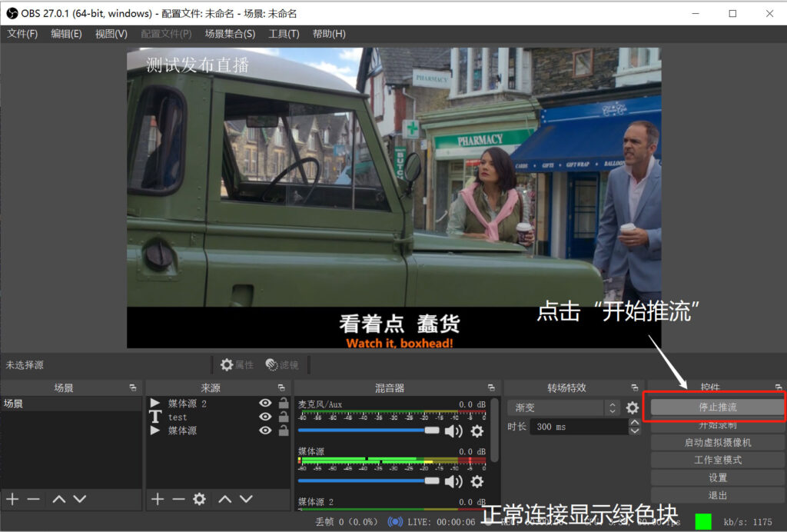
Task: Add a new source with plus icon
Action: click(157, 499)
